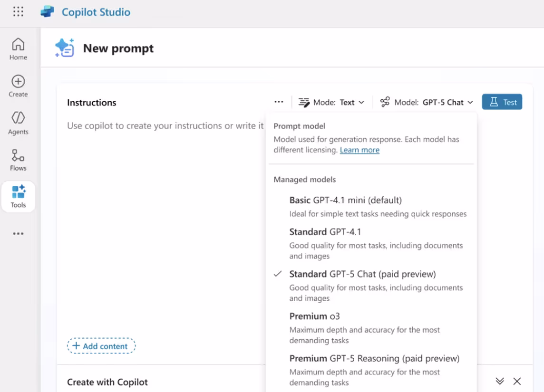Open the Learn more link
This screenshot has height=392, width=544.
359,150
